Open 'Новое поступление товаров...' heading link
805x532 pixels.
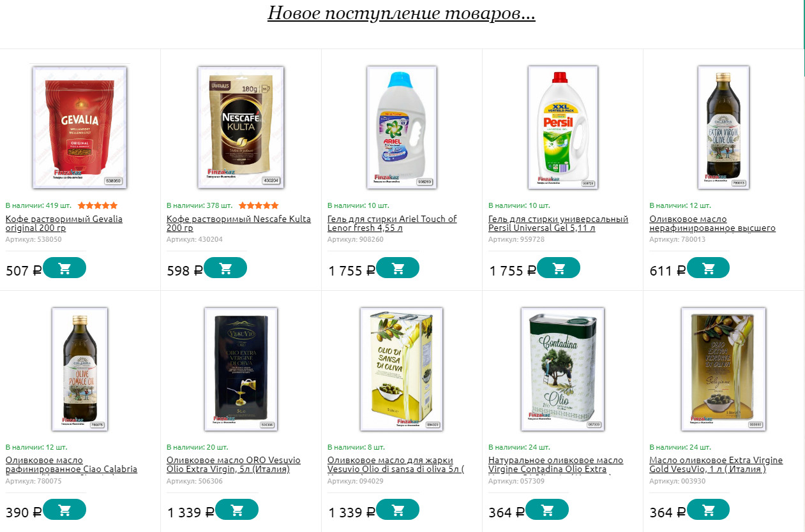pos(402,13)
